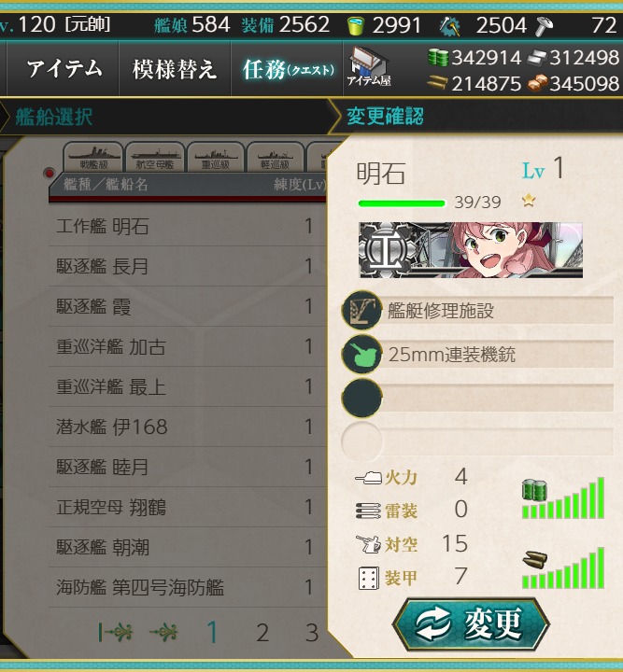Jump to first page of ship list
The width and height of the screenshot is (623, 672).
coord(115,632)
